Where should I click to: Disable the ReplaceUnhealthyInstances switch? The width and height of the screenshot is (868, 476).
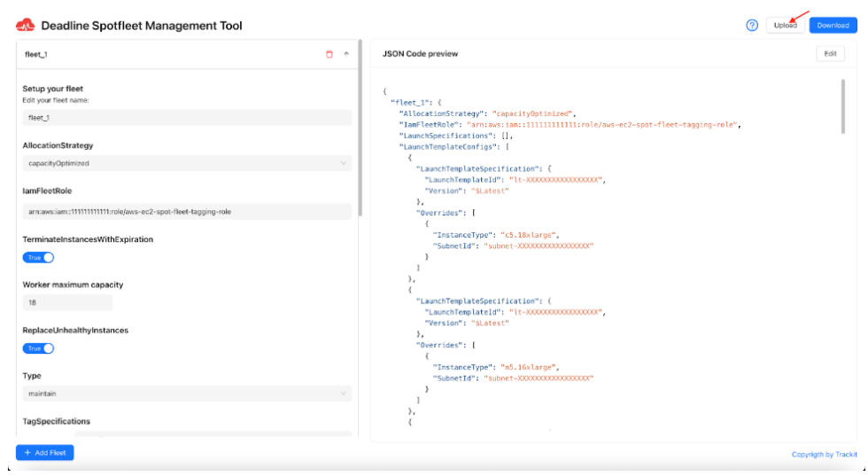(38, 348)
